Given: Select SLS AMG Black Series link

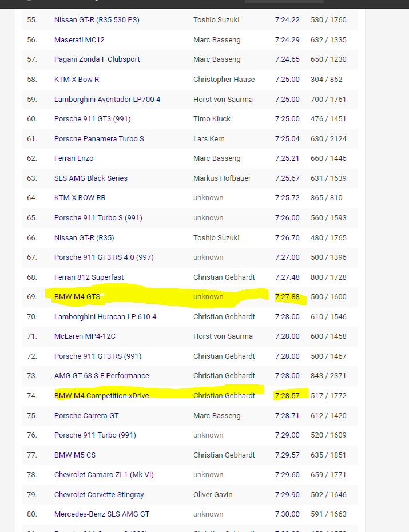Looking at the screenshot, I should pos(91,178).
